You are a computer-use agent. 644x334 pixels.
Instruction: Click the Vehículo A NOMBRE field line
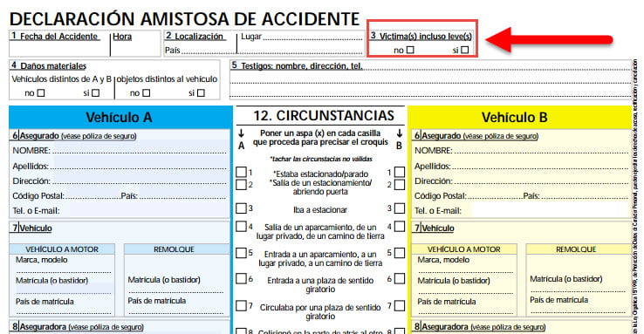140,151
